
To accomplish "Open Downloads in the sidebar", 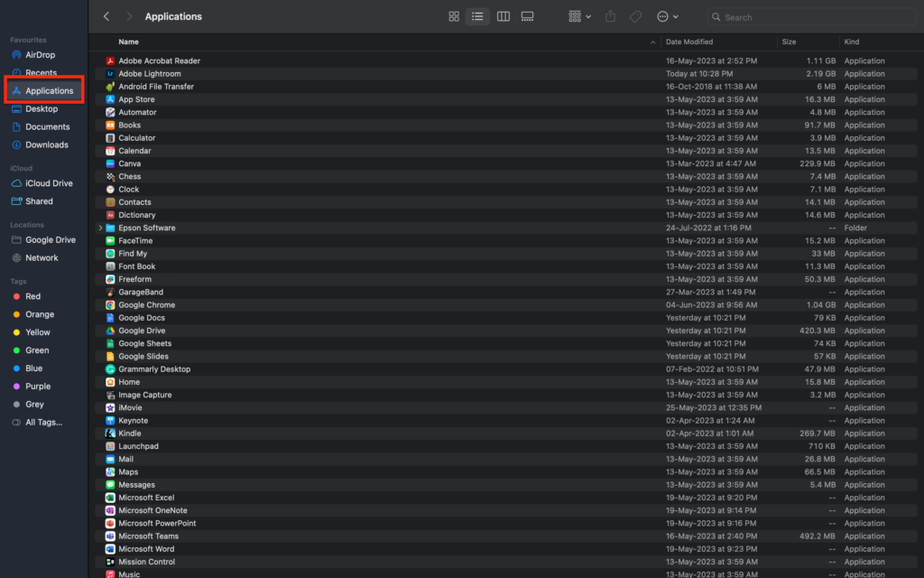I will [x=40, y=145].
